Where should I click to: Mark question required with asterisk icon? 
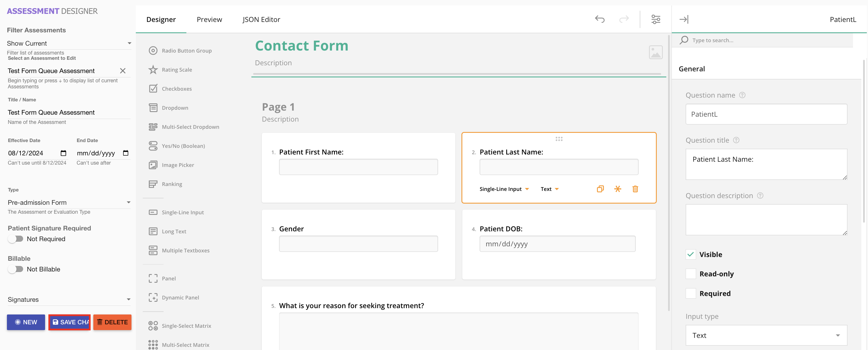617,189
